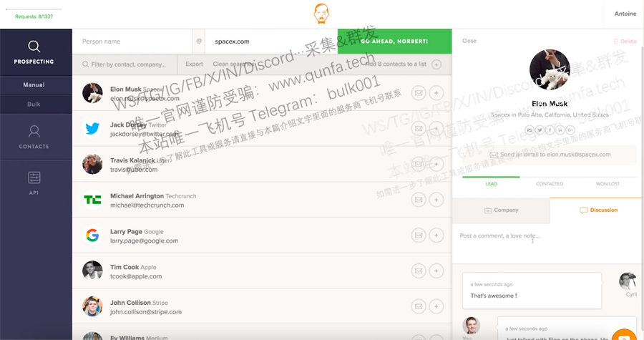The image size is (644, 340).
Task: Click the plus icon in Elon Musk row
Action: pyautogui.click(x=436, y=93)
